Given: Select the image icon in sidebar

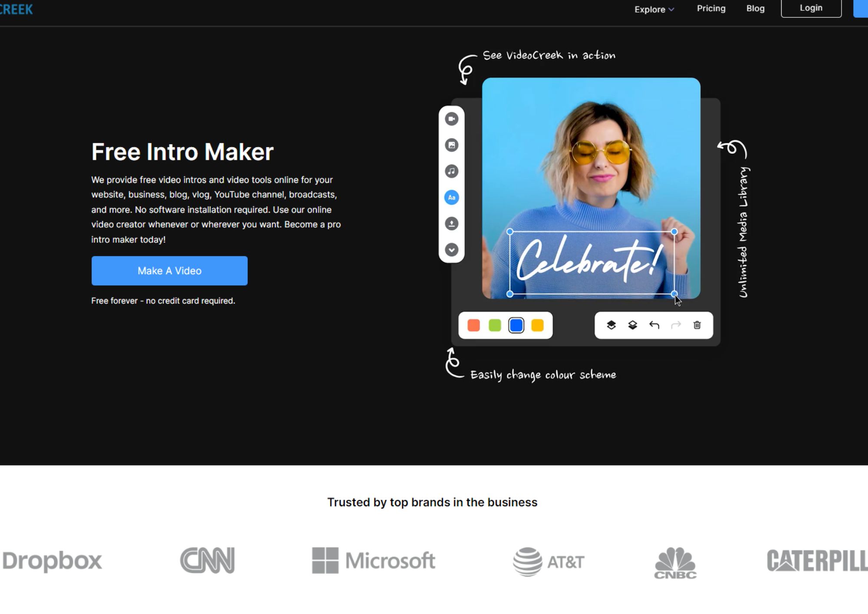Looking at the screenshot, I should coord(451,145).
